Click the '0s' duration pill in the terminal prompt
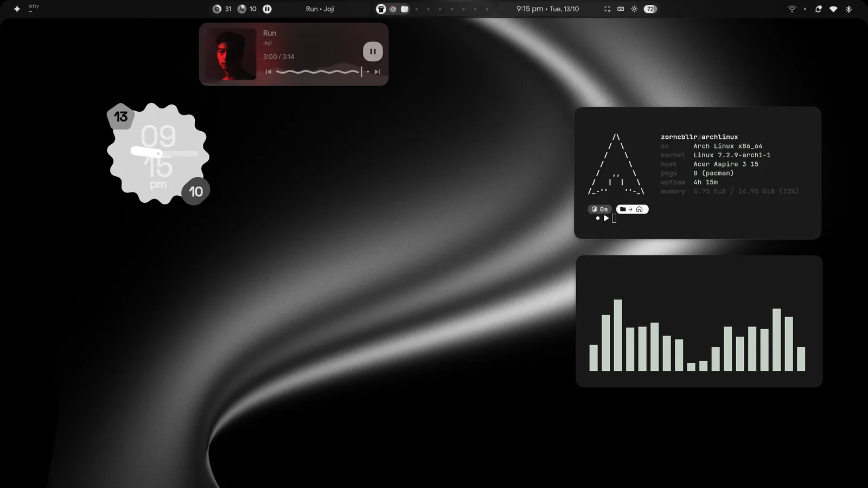 tap(599, 209)
